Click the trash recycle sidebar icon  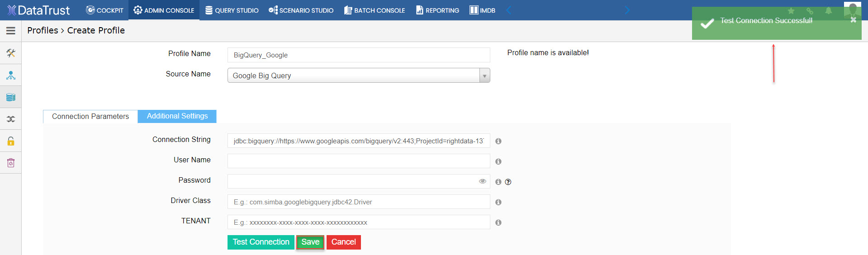coord(11,163)
